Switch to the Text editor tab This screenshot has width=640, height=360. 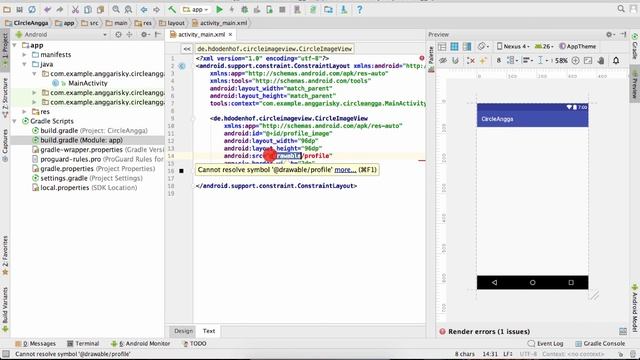[x=209, y=331]
